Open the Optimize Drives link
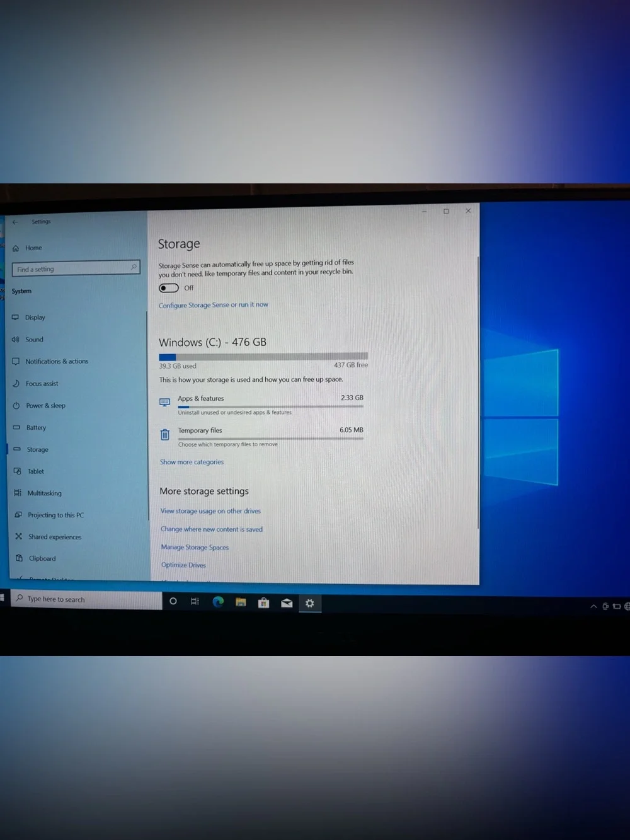The height and width of the screenshot is (840, 630). (183, 565)
